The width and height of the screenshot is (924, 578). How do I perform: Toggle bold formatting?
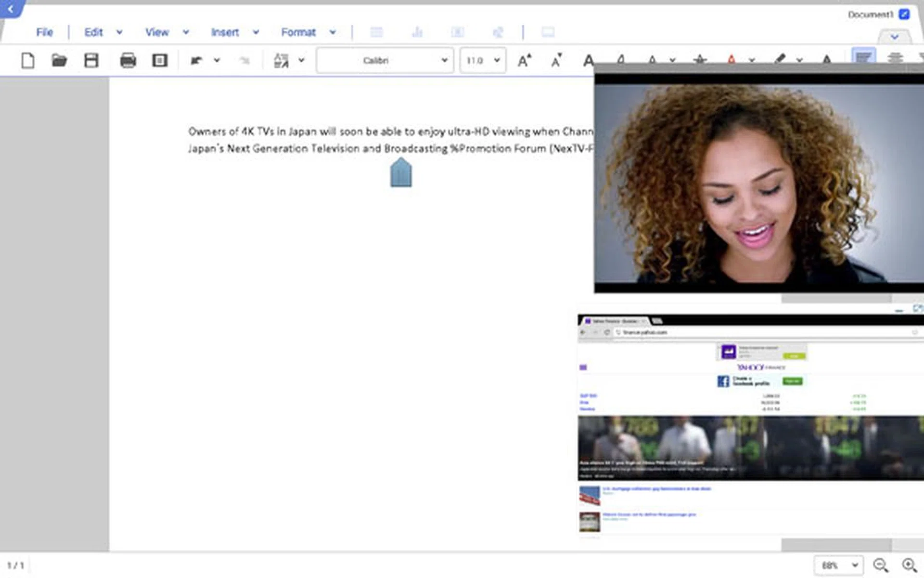click(588, 60)
